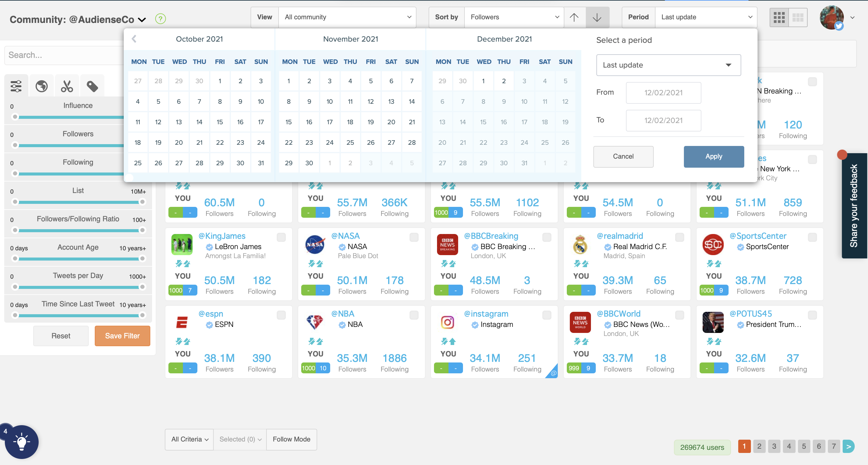
Task: Expand the Community @AudienseCo chevron
Action: coord(142,20)
